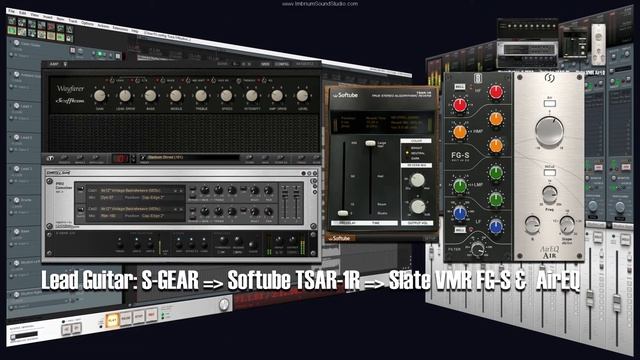Click Play in the DAW transport
This screenshot has width=640, height=360.
point(112,320)
